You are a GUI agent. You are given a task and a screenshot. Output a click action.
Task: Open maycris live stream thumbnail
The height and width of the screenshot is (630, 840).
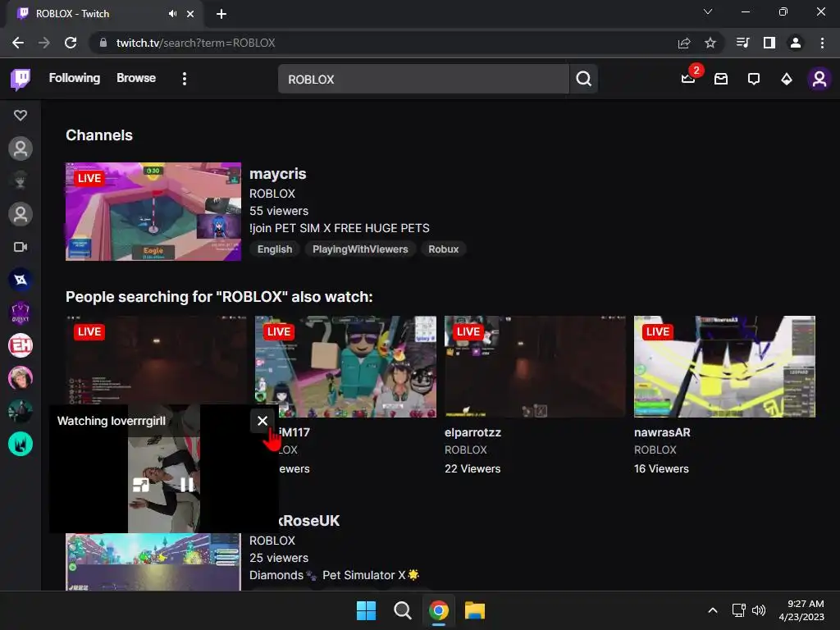tap(153, 212)
